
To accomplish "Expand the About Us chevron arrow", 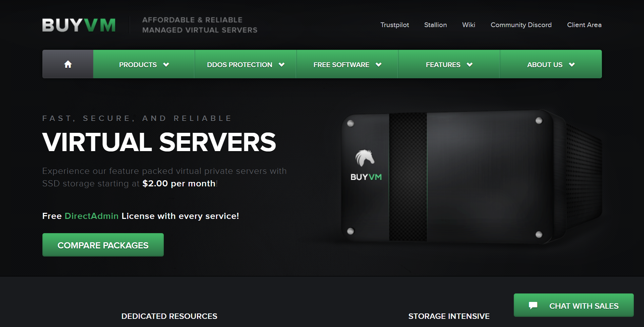I will point(572,65).
